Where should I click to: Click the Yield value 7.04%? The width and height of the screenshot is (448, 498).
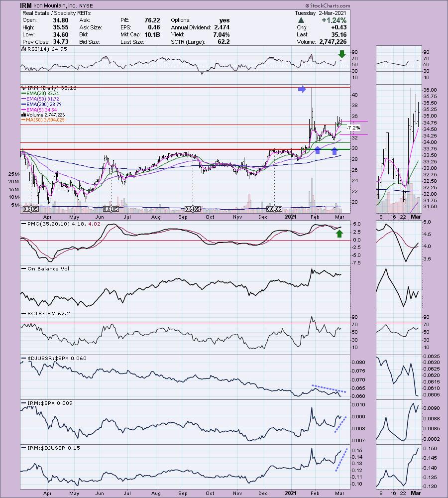tap(222, 35)
